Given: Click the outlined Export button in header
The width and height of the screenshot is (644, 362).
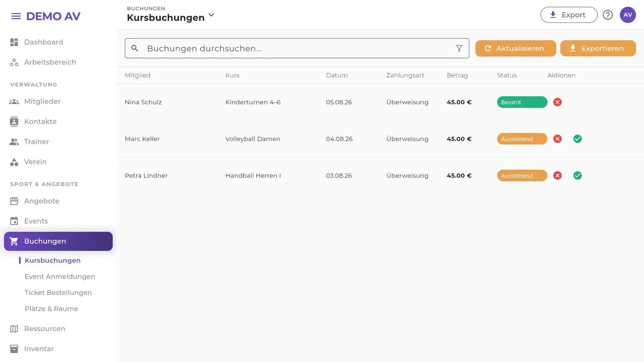Looking at the screenshot, I should coord(569,15).
